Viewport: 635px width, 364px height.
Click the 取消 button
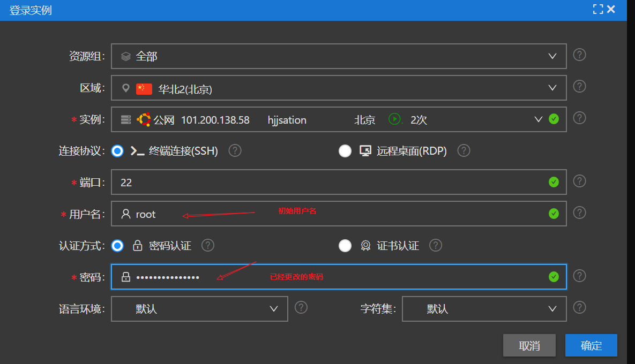point(529,345)
